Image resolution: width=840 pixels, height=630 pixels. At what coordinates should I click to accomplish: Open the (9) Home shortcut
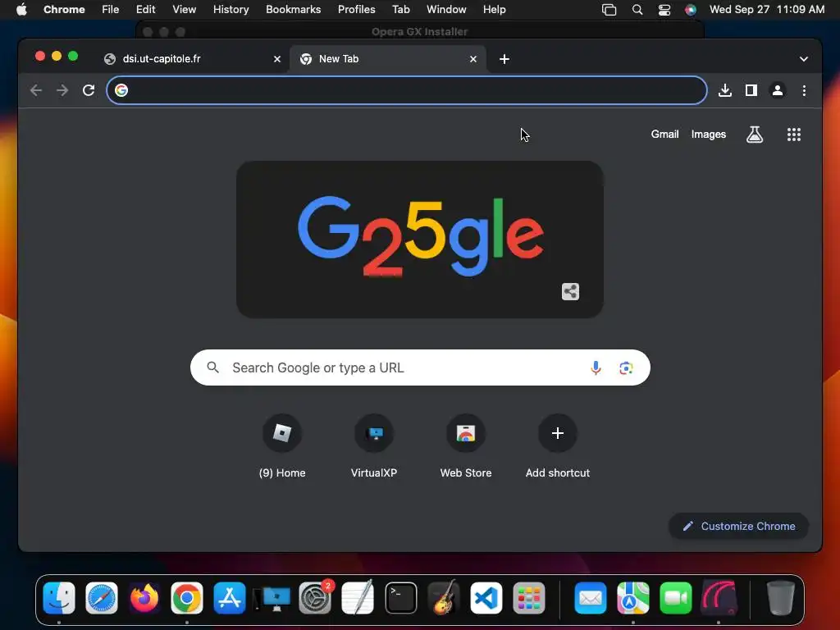[x=282, y=445]
